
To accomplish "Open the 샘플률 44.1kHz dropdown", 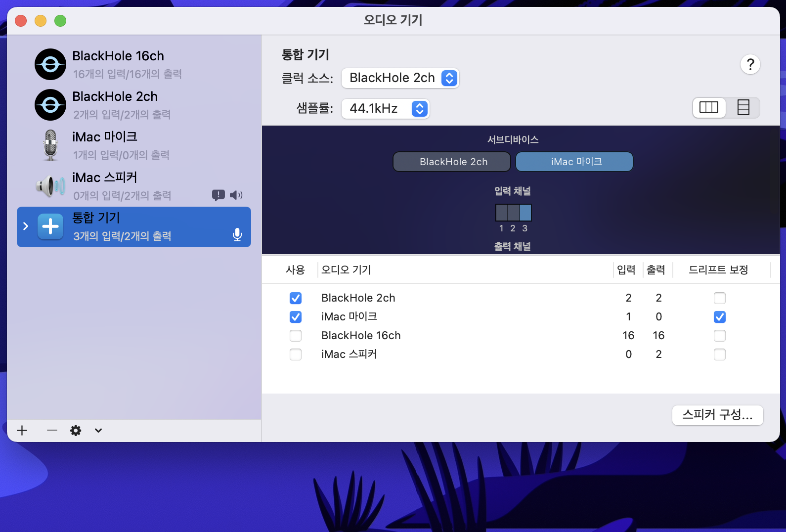I will [x=386, y=108].
